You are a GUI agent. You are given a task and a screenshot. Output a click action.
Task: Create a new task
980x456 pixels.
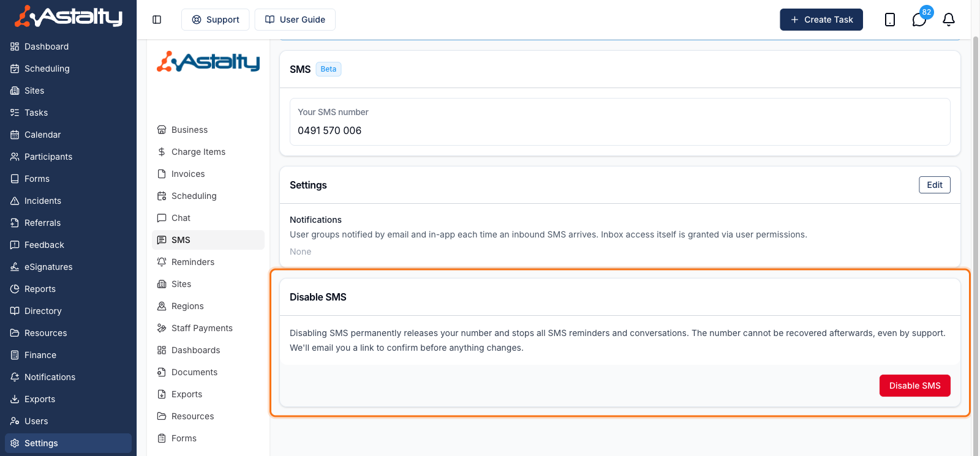(x=821, y=20)
